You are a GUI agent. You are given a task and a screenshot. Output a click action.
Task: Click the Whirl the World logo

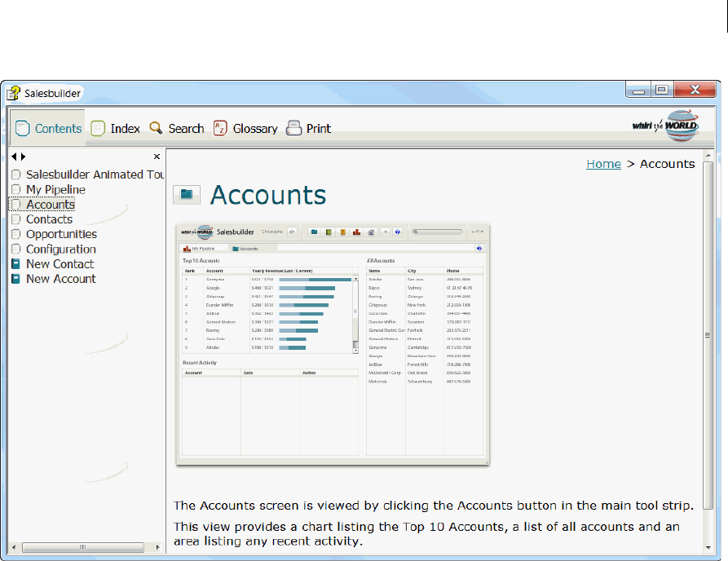coord(666,126)
